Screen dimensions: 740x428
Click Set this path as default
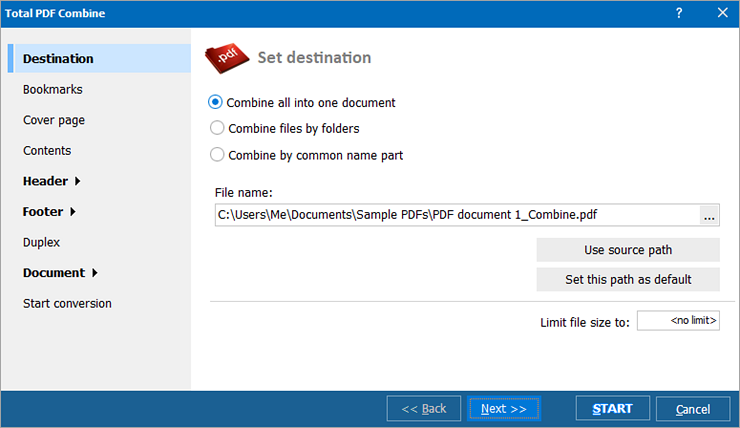click(628, 279)
